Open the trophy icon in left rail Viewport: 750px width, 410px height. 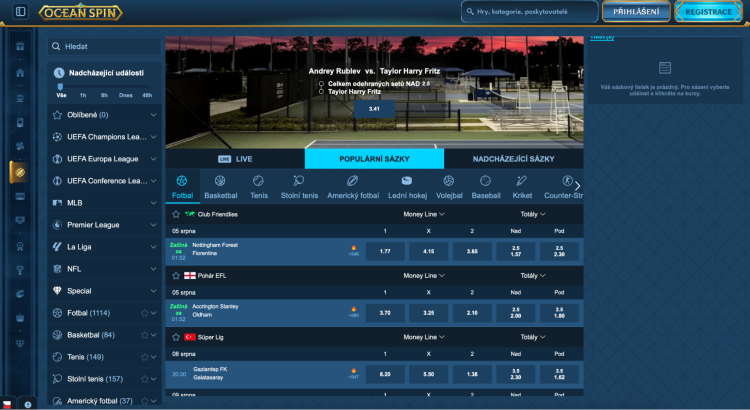pyautogui.click(x=20, y=270)
